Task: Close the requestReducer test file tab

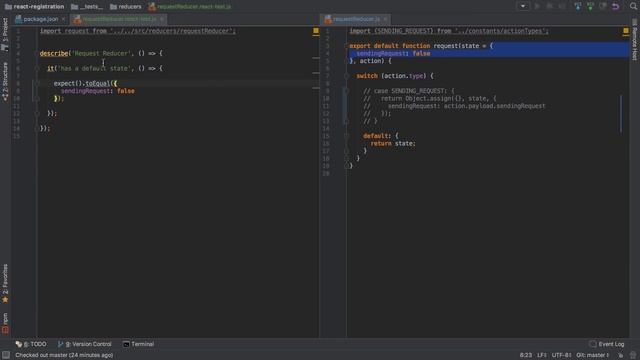Action: (162, 19)
